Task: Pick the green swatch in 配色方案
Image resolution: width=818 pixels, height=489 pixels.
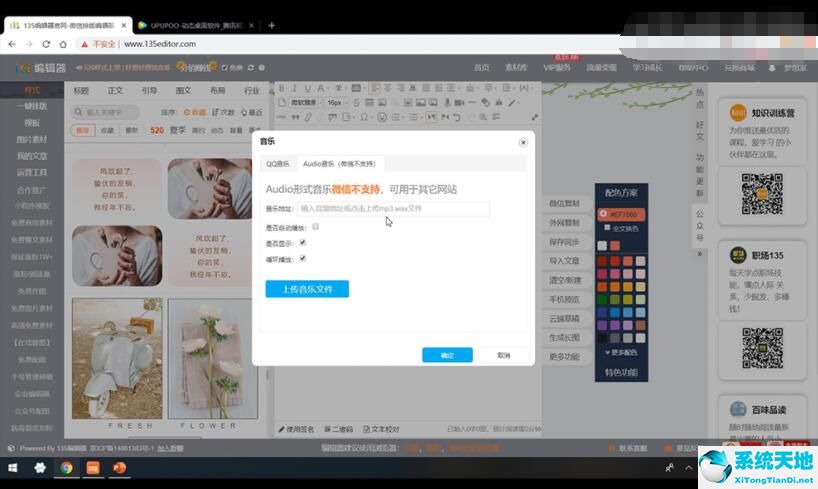Action: pos(602,300)
